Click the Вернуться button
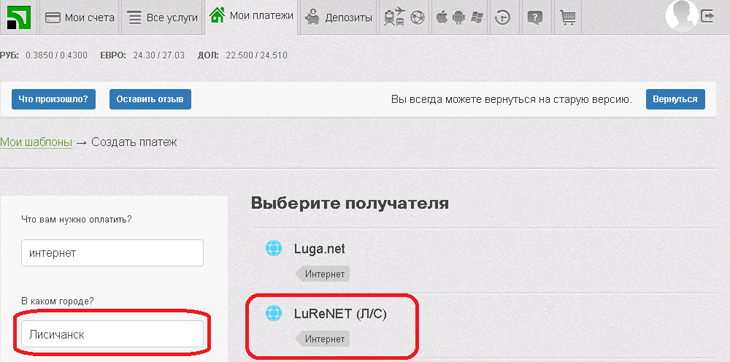The image size is (730, 362). coord(675,99)
